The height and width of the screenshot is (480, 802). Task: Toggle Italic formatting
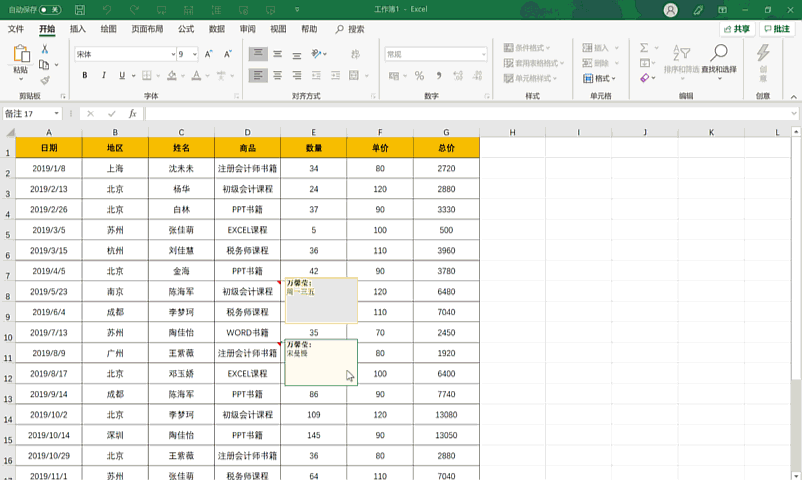[x=103, y=76]
